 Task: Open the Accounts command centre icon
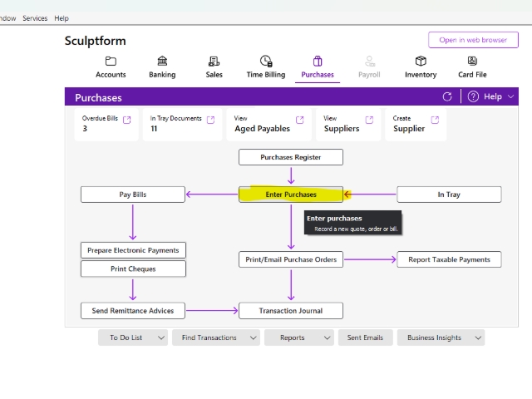click(111, 62)
